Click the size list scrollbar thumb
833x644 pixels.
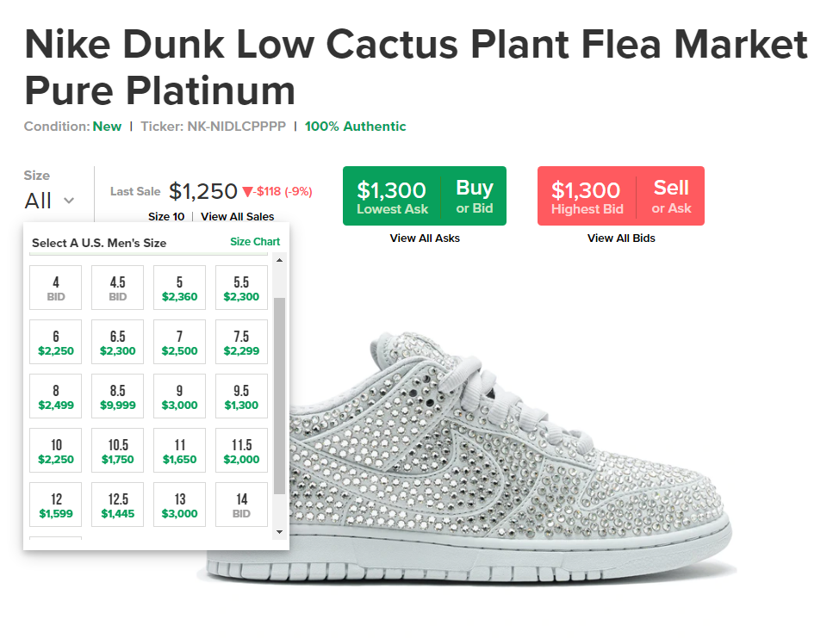click(279, 395)
